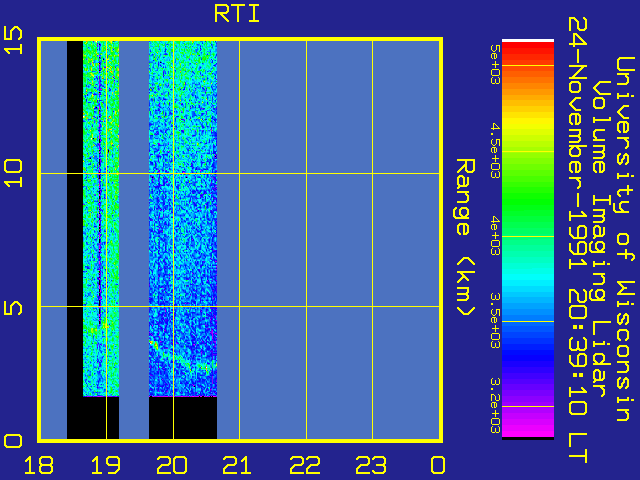The image size is (640, 480).
Task: Click the blue lidar data strip near 20
Action: point(183,218)
